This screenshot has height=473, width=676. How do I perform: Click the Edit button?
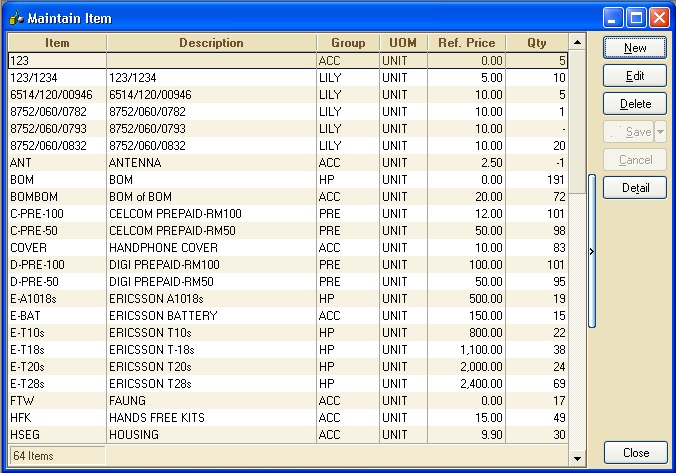point(635,76)
